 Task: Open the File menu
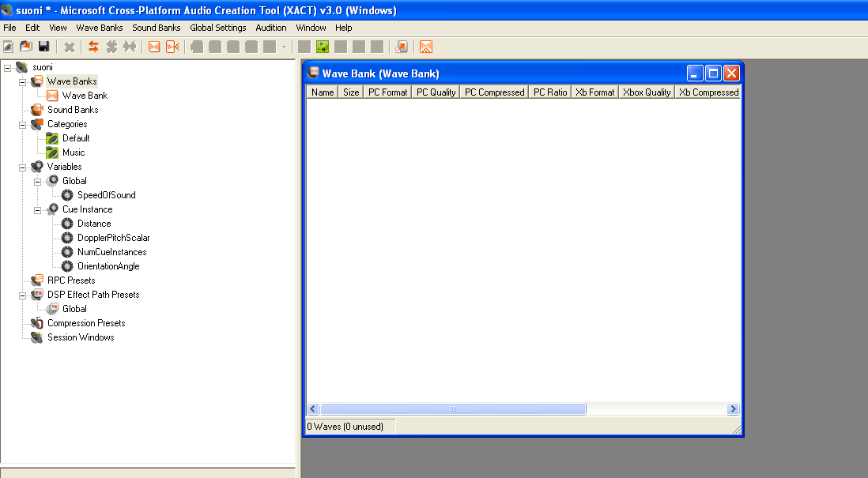click(9, 28)
